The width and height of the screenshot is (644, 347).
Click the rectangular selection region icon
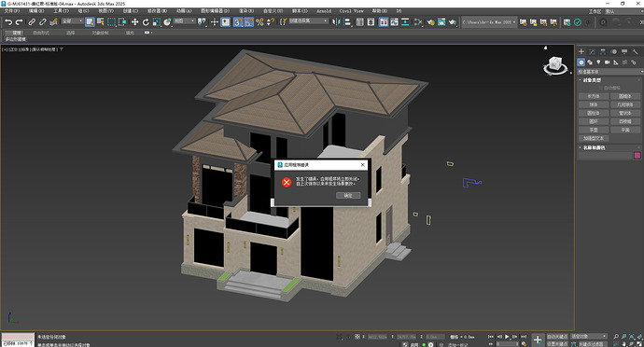pos(111,22)
